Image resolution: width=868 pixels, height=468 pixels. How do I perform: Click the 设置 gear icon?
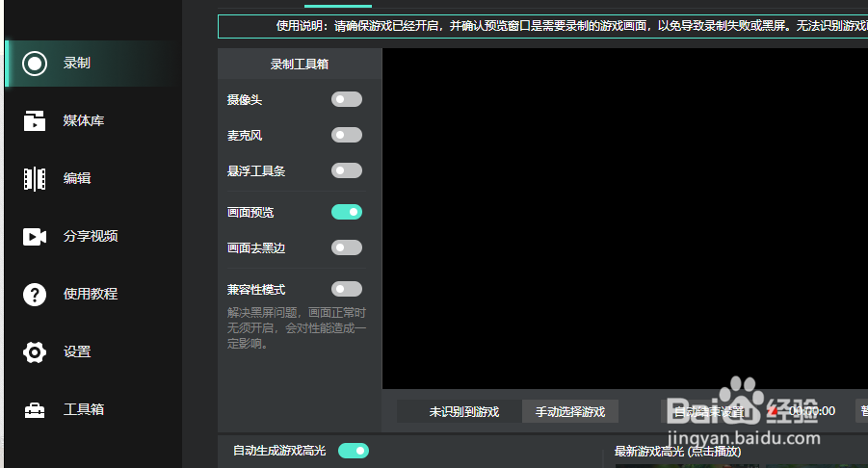coord(35,352)
